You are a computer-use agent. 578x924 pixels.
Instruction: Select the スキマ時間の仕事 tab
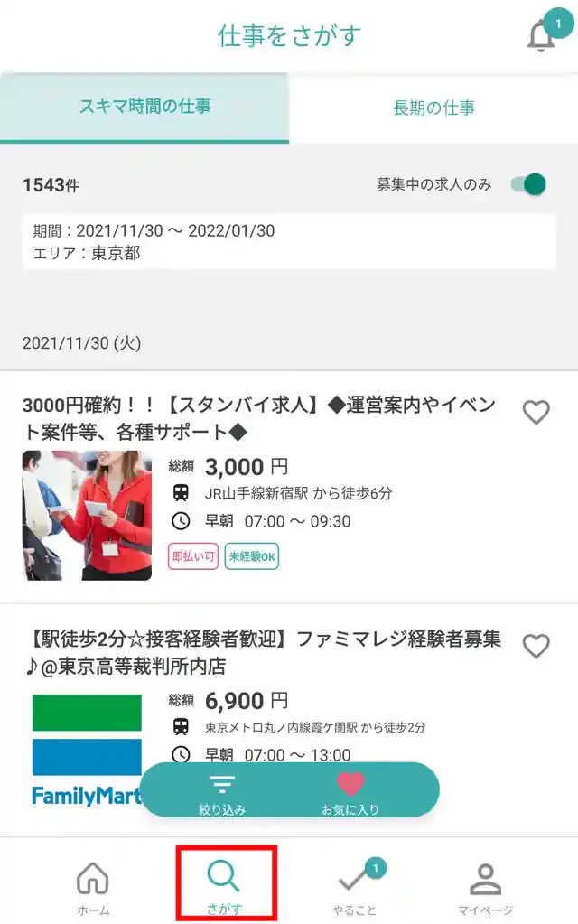pos(144,107)
